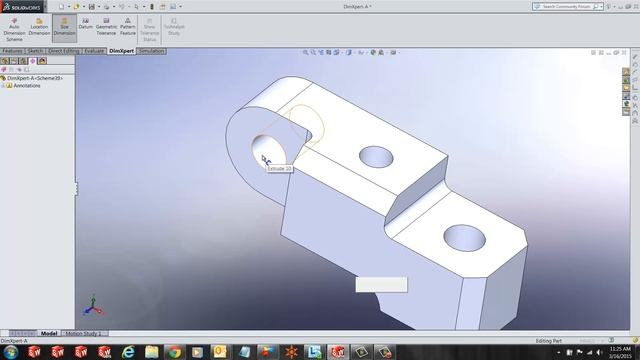Open the Windows Start button
This screenshot has width=640, height=360.
click(11, 352)
